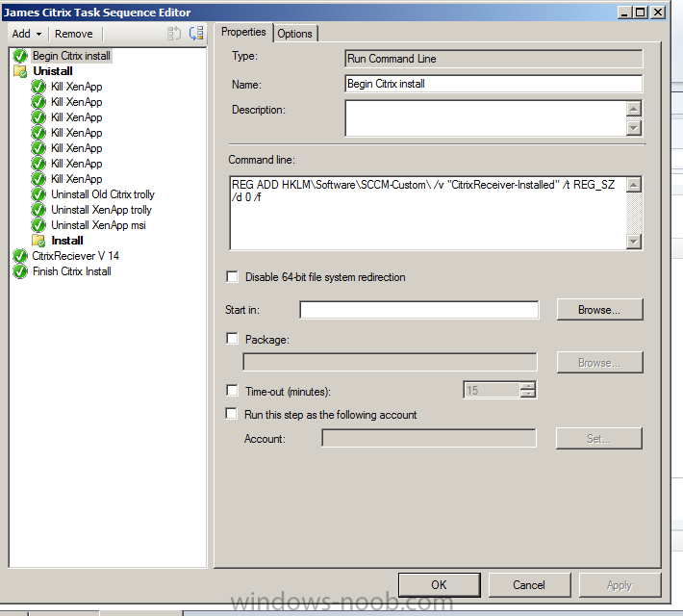The width and height of the screenshot is (683, 616).
Task: Select the Begin Citrix install step
Action: click(x=71, y=56)
